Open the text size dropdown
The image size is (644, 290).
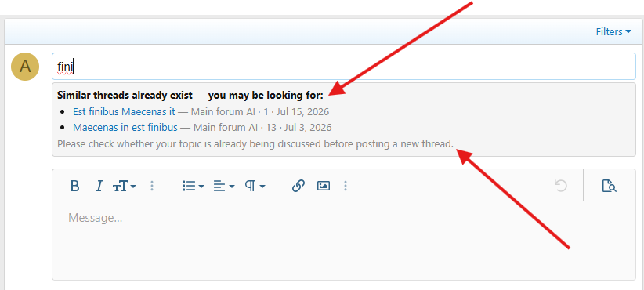coord(124,186)
